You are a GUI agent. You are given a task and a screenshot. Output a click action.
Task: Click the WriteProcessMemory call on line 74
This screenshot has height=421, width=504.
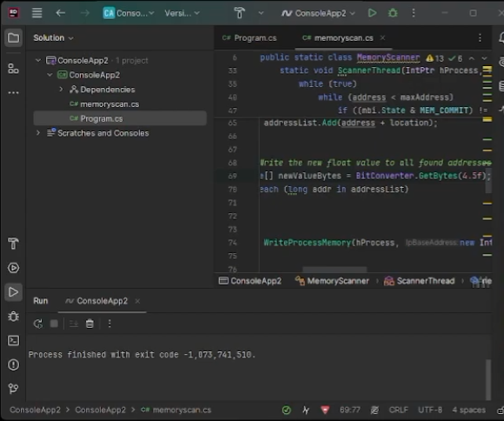pos(308,243)
